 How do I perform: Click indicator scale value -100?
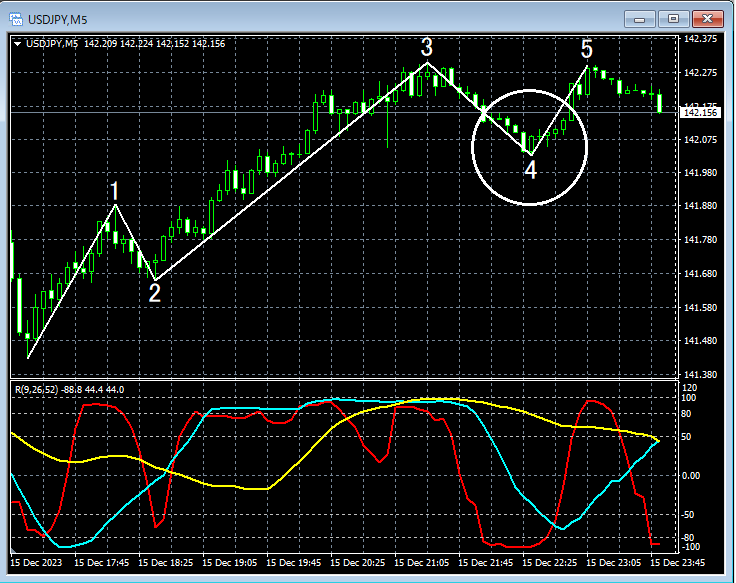690,547
